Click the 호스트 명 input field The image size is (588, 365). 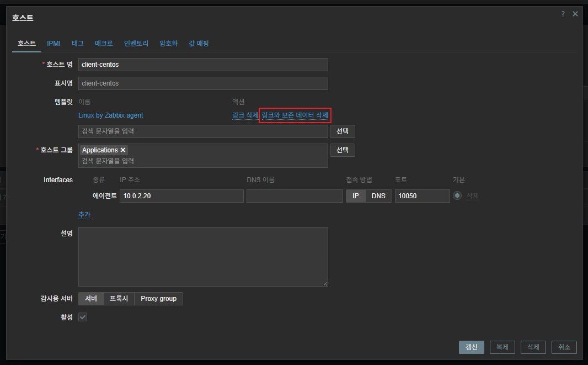[x=203, y=65]
